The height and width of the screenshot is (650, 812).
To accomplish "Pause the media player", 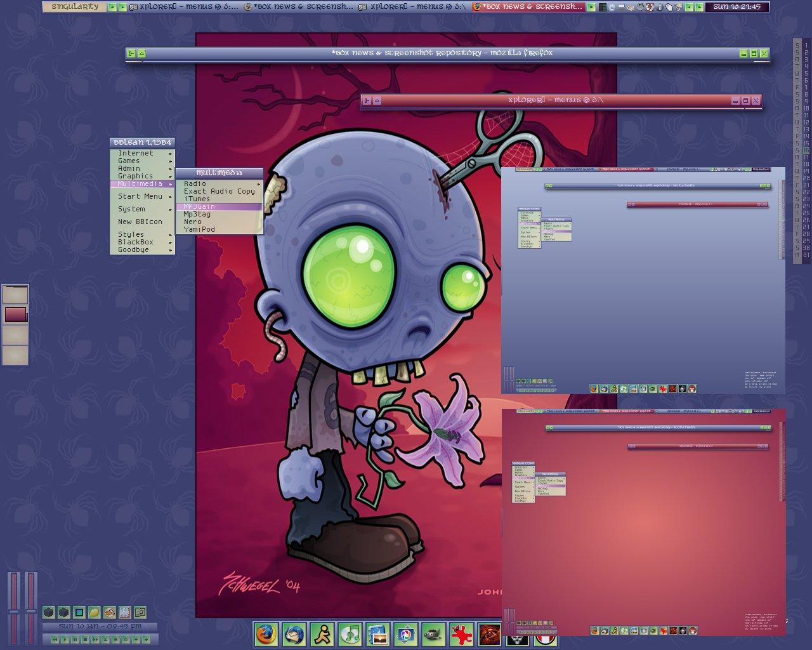I will pos(75,639).
